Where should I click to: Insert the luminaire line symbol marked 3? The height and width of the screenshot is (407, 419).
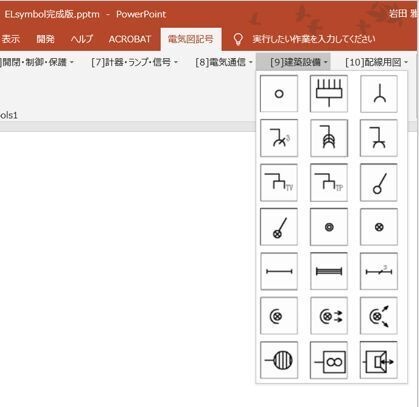(x=379, y=271)
